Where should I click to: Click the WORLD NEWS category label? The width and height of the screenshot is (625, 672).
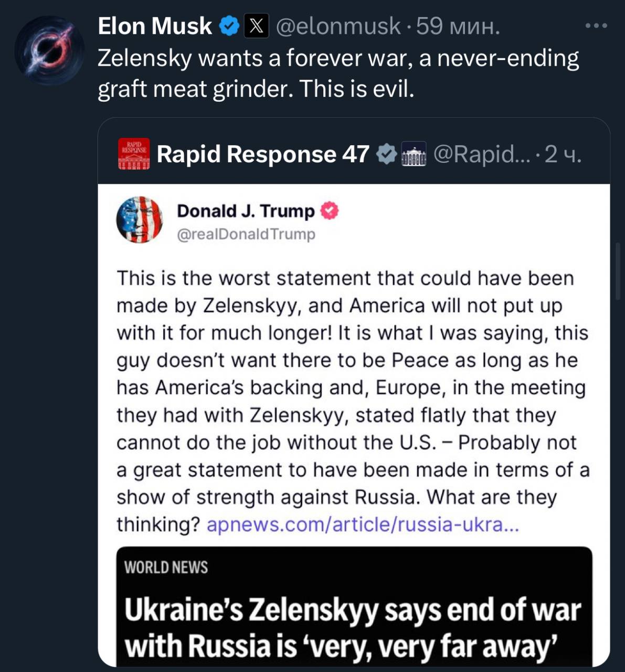(x=166, y=568)
